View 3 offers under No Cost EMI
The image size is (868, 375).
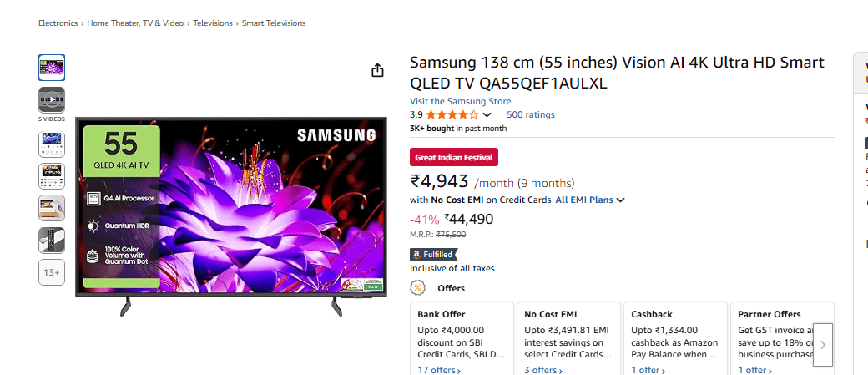coord(543,370)
